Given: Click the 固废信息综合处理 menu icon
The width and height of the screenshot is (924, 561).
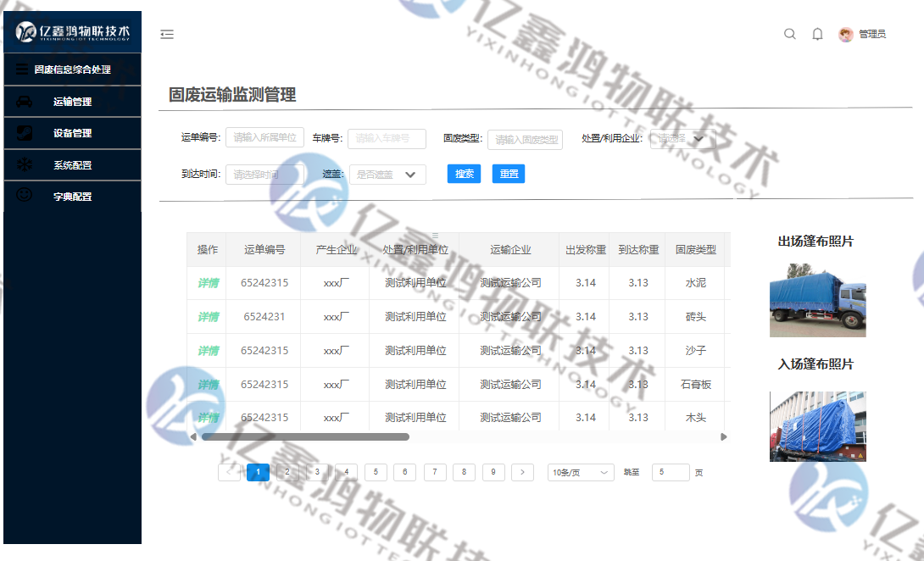Looking at the screenshot, I should [x=24, y=69].
